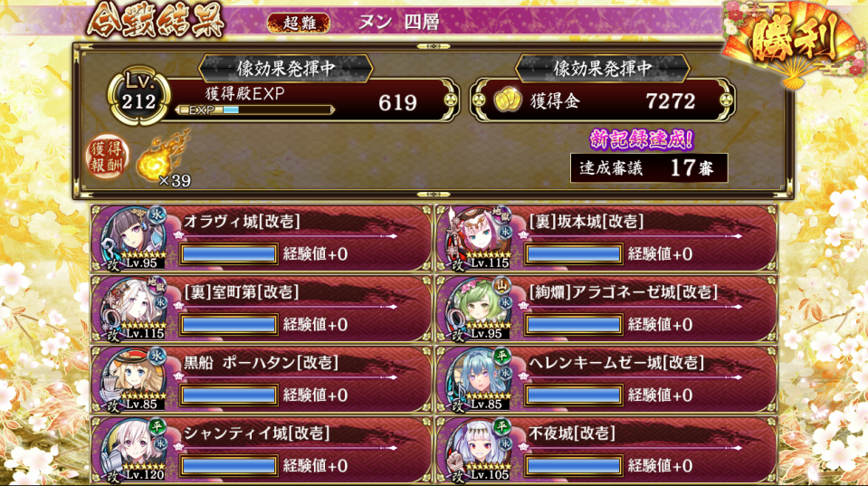The height and width of the screenshot is (486, 868).
Task: Tap the 合戦結果 title header
Action: (x=156, y=21)
